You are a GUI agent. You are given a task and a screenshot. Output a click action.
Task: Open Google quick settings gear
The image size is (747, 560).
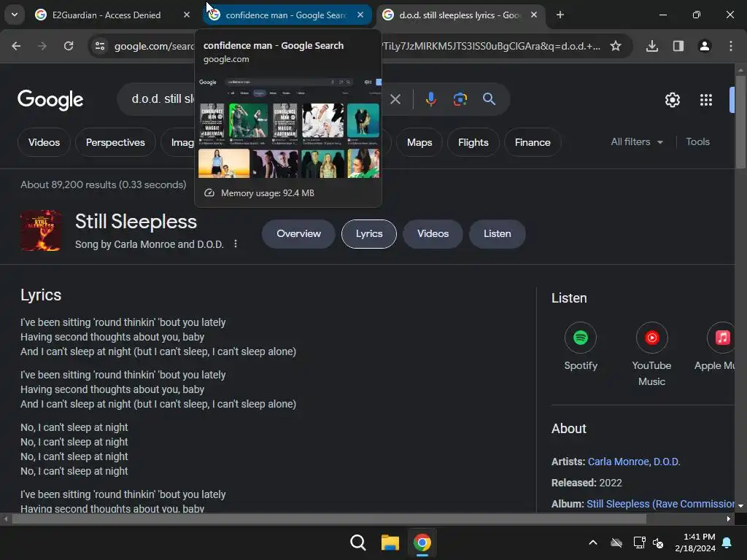(x=672, y=100)
